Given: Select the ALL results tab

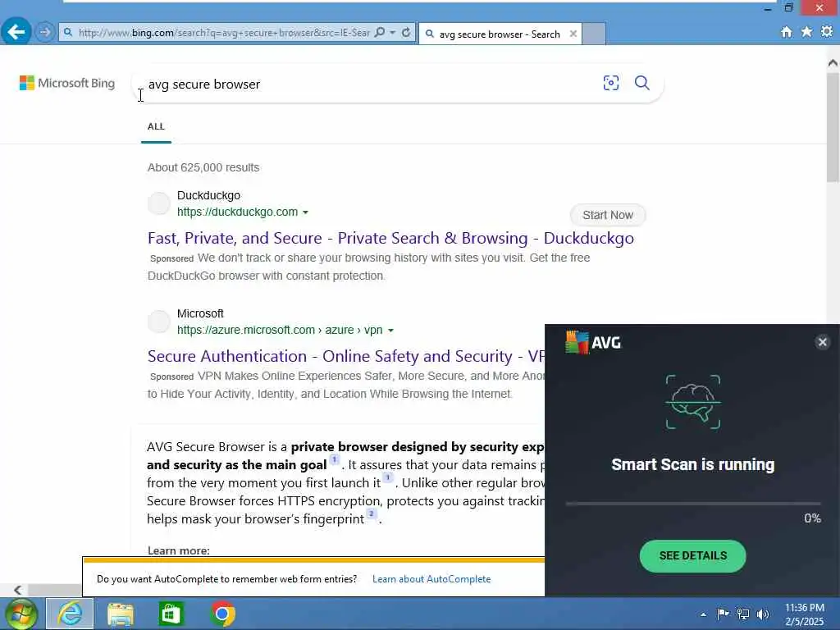Looking at the screenshot, I should (x=156, y=126).
